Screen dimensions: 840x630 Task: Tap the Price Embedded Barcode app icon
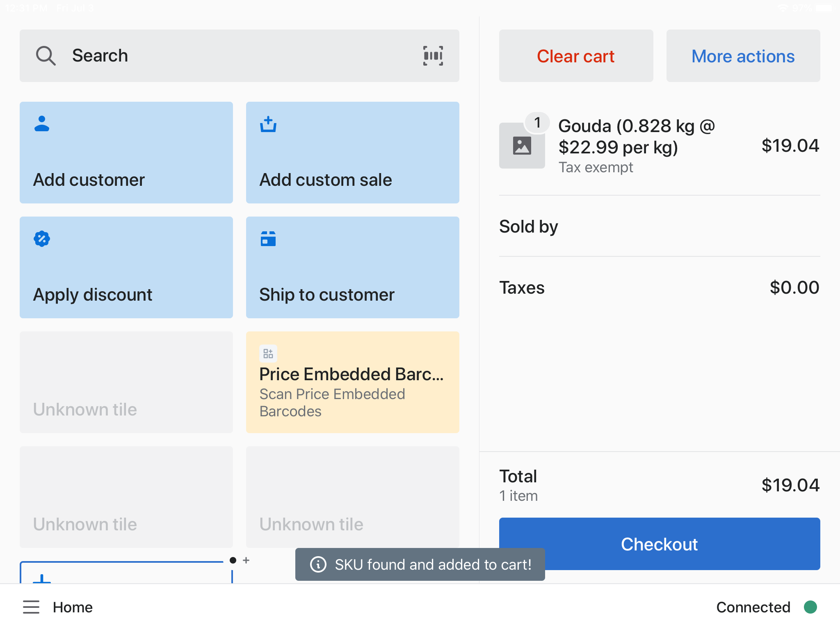[268, 354]
